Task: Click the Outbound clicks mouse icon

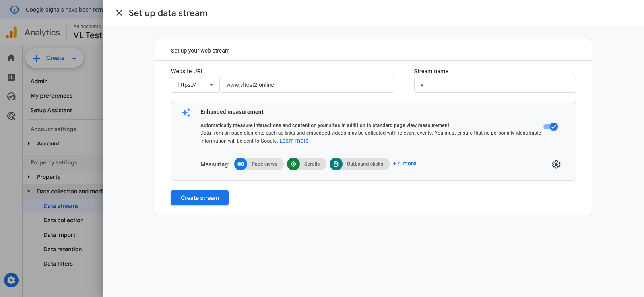Action: point(336,164)
